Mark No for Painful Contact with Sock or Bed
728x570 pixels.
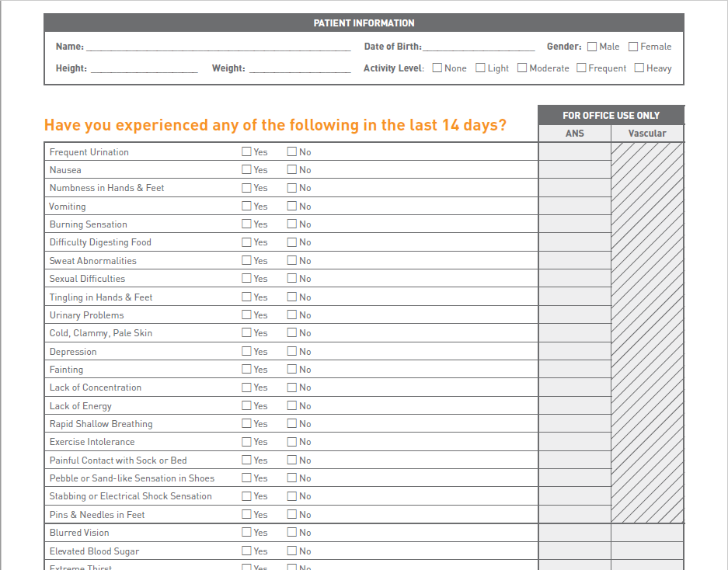point(292,460)
